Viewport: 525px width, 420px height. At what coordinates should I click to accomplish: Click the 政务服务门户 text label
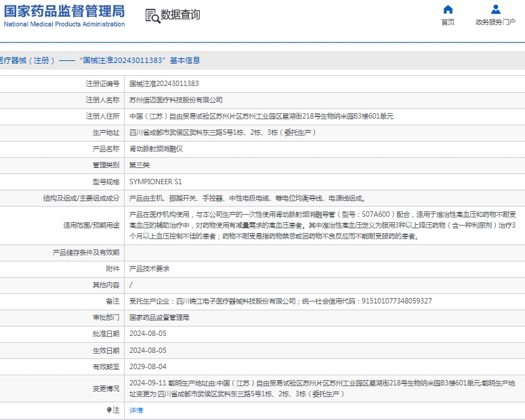point(496,22)
